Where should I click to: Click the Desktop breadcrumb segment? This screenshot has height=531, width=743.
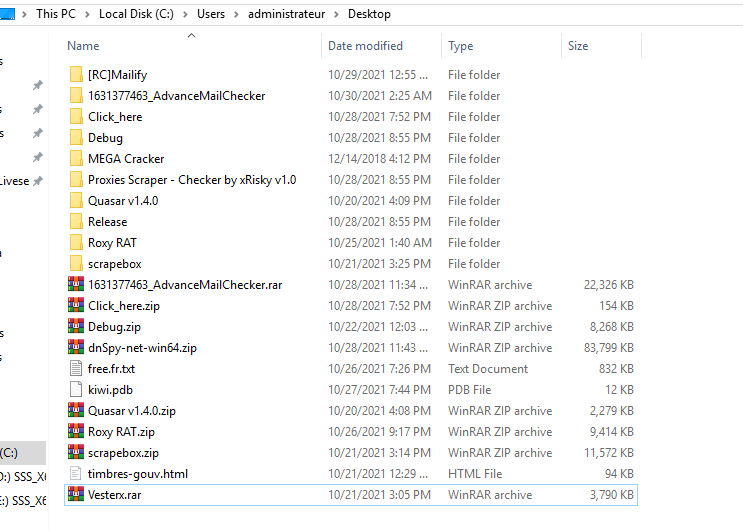point(369,14)
